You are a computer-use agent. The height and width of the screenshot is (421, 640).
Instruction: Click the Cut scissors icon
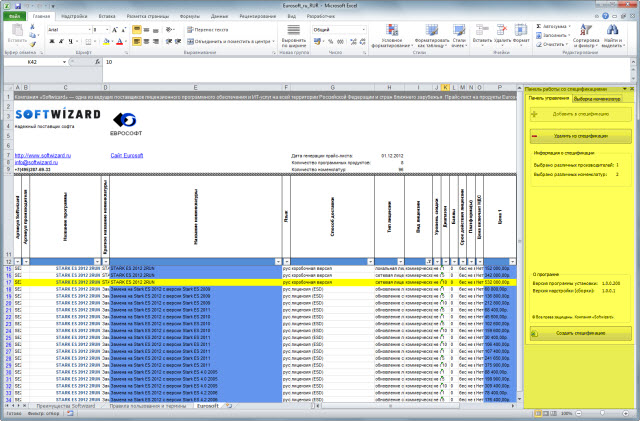(x=32, y=27)
